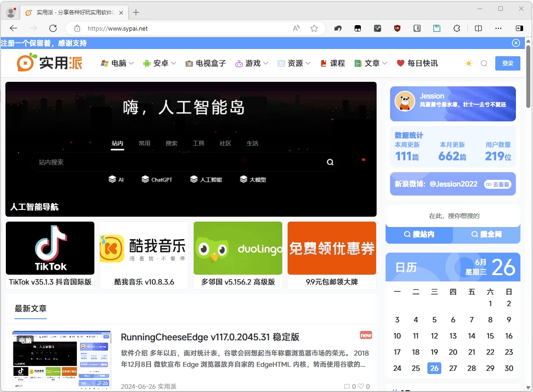Toggle the 搜全网 search option
533x392 pixels.
tap(486, 234)
